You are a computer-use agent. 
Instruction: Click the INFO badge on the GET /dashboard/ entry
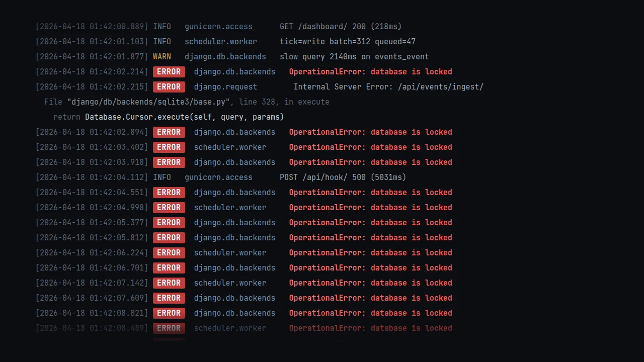(162, 26)
